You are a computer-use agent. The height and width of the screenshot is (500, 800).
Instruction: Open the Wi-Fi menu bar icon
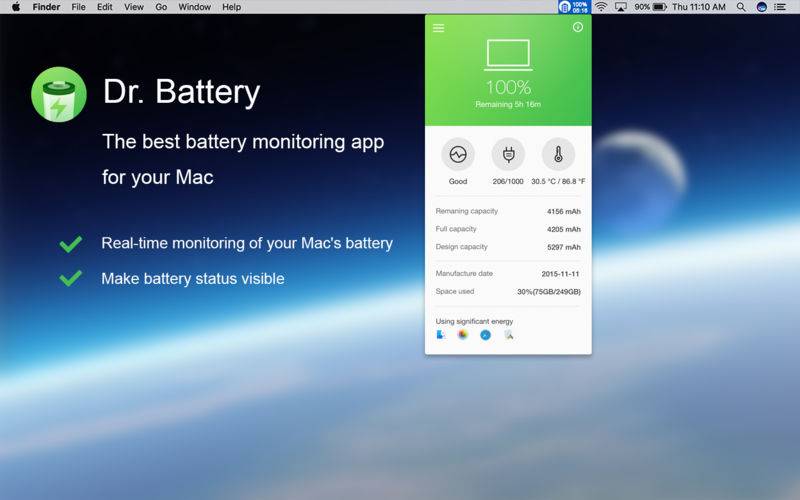pyautogui.click(x=602, y=7)
